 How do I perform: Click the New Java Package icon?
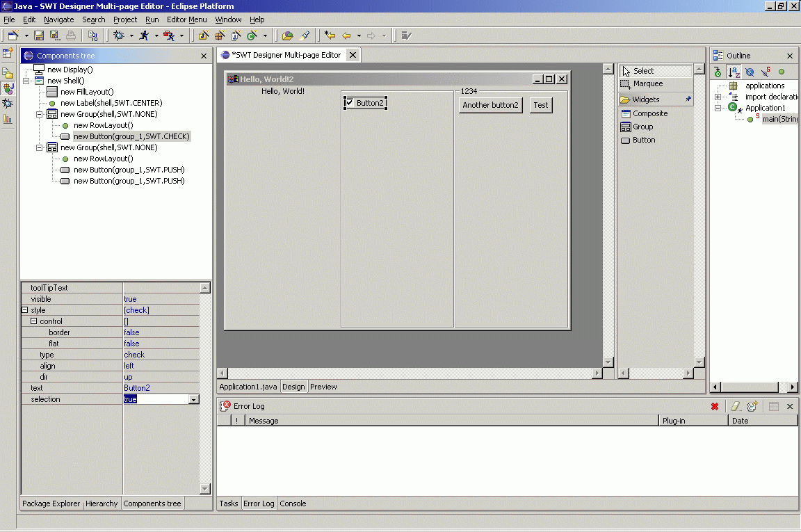point(220,35)
